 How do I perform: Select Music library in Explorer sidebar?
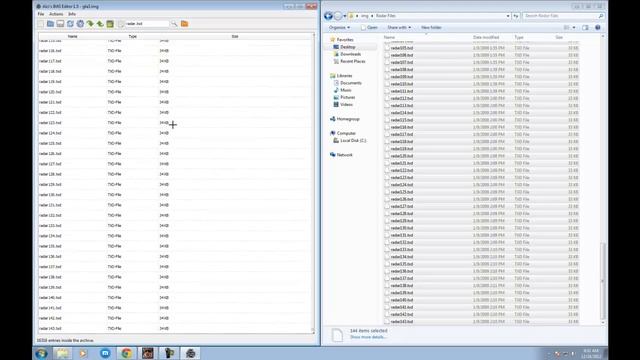coord(345,90)
